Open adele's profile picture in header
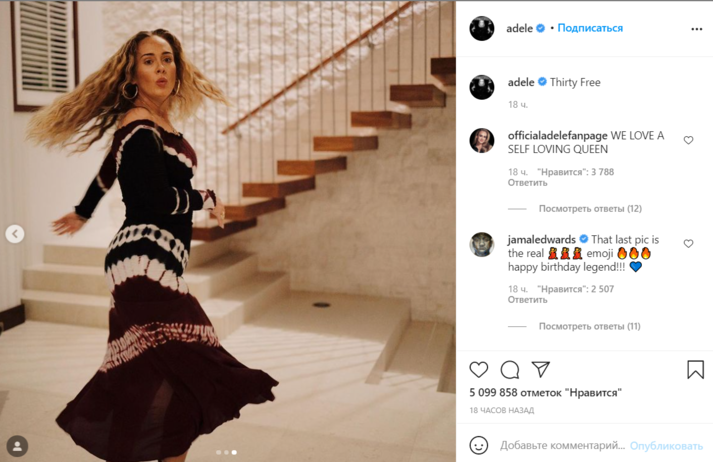 [482, 28]
